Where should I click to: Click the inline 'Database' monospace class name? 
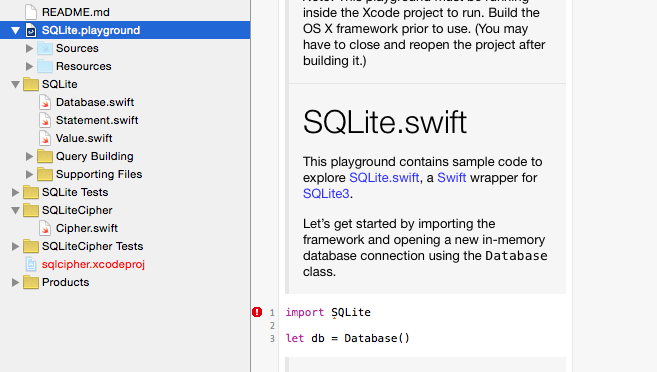pyautogui.click(x=516, y=256)
